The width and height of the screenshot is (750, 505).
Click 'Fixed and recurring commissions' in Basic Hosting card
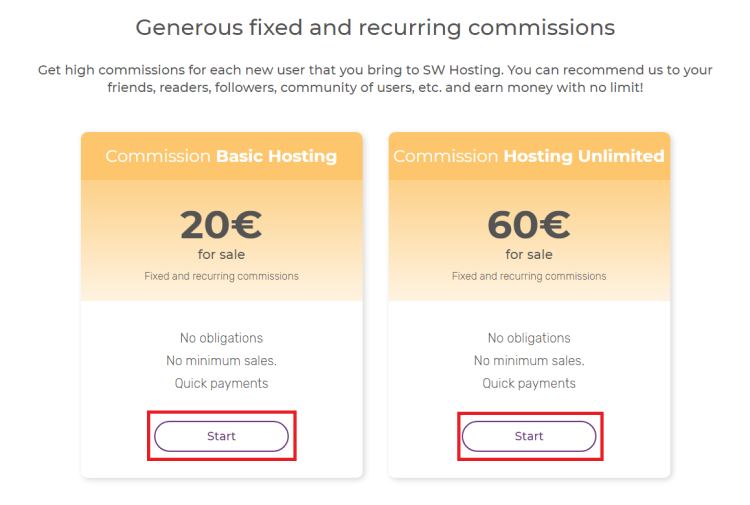click(x=221, y=276)
